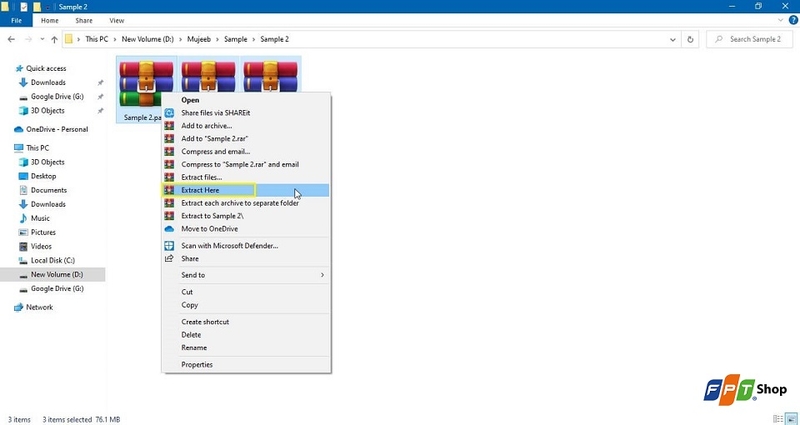Open Videos folder in sidebar
This screenshot has height=425, width=800.
pos(41,246)
